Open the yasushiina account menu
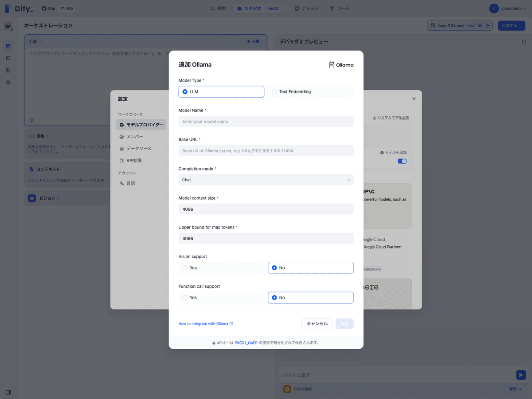Image resolution: width=532 pixels, height=399 pixels. [x=508, y=8]
